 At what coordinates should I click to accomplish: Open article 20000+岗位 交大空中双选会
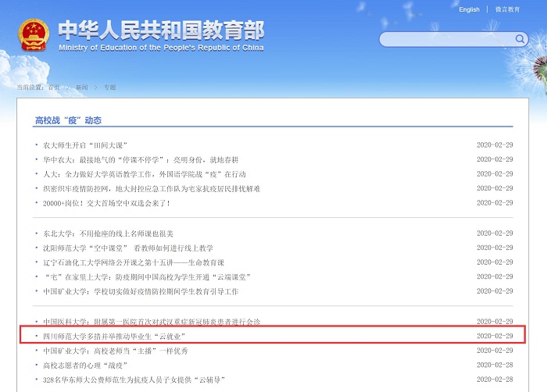[106, 203]
